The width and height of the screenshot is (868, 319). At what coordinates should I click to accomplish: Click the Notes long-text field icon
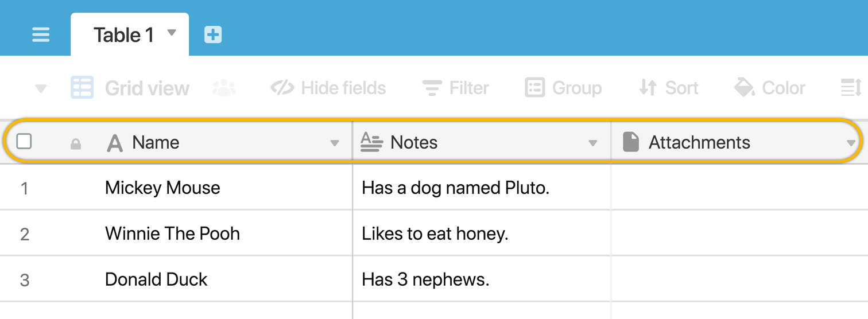[x=371, y=142]
